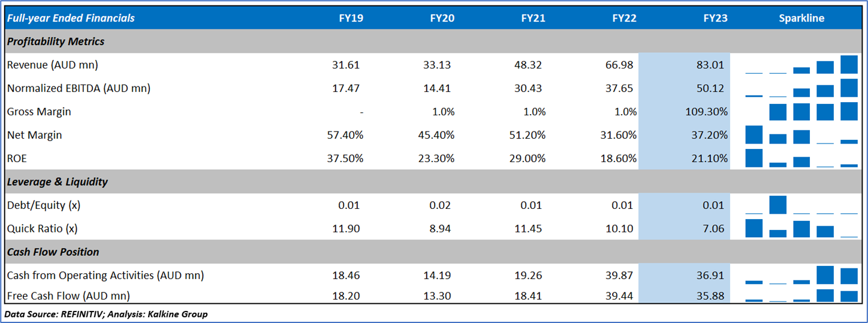Click the ROE sparkline chart
The width and height of the screenshot is (868, 323).
(x=801, y=158)
